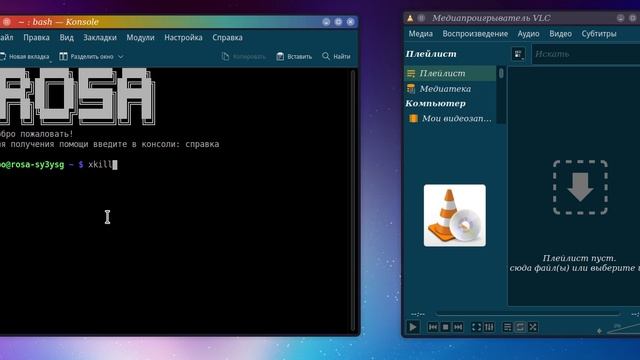Change the VLC playlist view mode icon
The image size is (640, 360).
518,54
